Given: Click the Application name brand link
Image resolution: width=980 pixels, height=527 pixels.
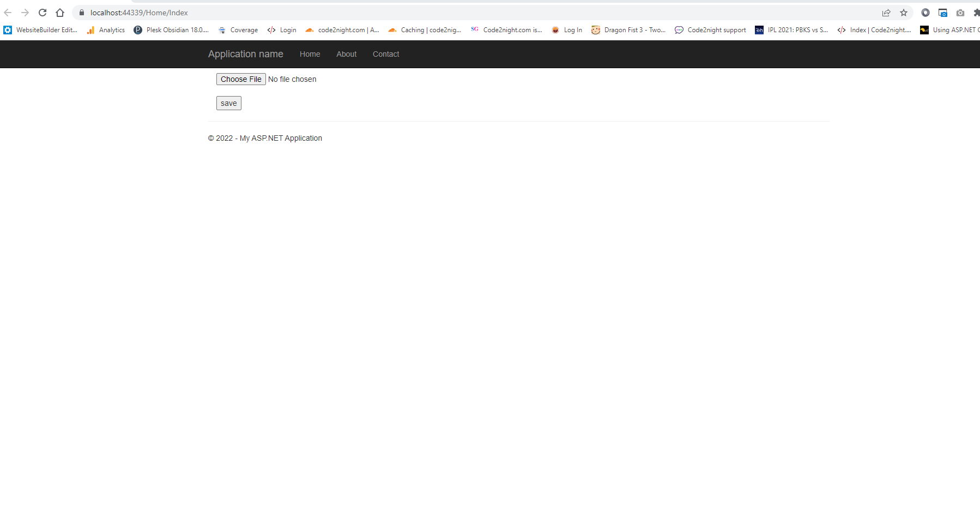Looking at the screenshot, I should point(245,54).
